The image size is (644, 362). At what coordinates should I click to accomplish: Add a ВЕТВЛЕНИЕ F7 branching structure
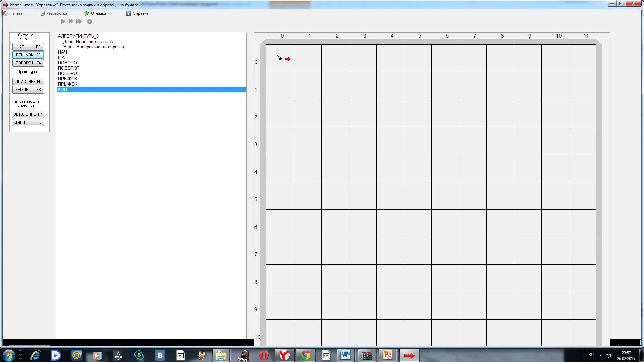[28, 114]
